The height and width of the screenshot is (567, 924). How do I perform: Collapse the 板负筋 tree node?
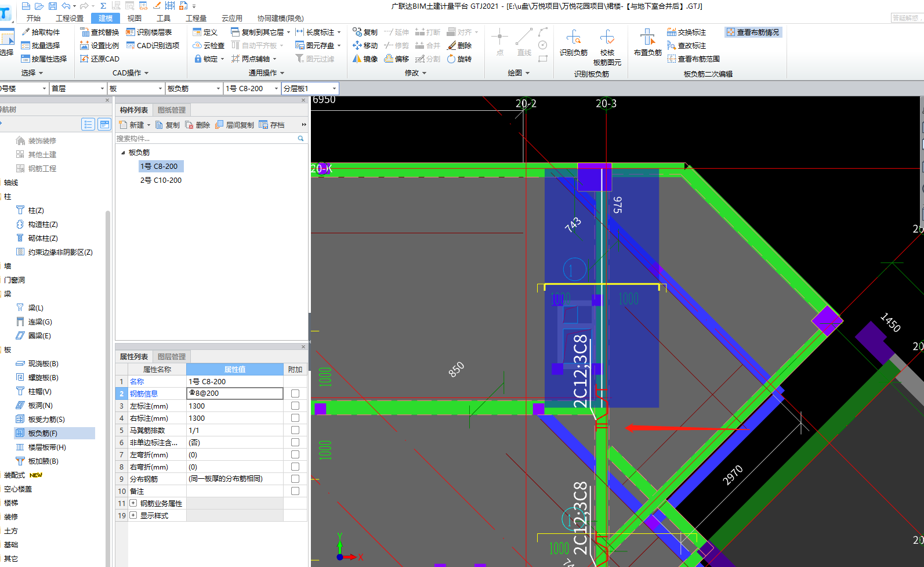pyautogui.click(x=123, y=153)
